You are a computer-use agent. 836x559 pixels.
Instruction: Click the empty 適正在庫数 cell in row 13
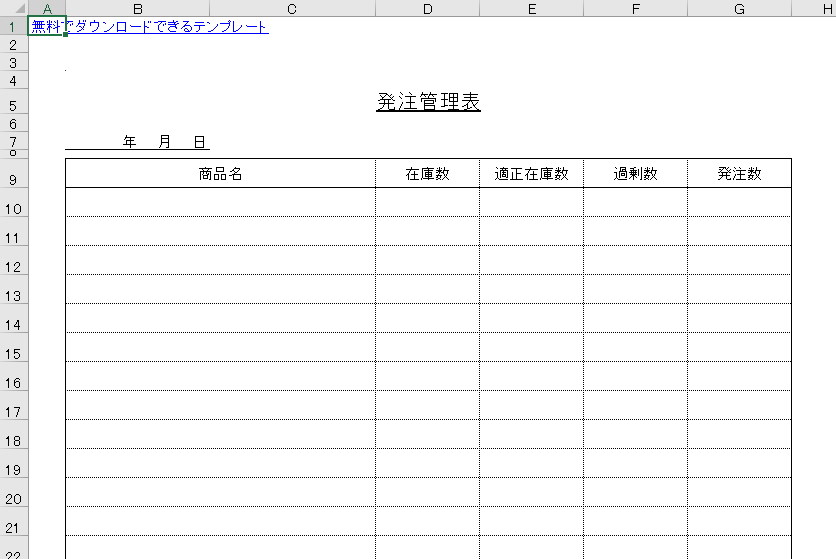click(532, 289)
